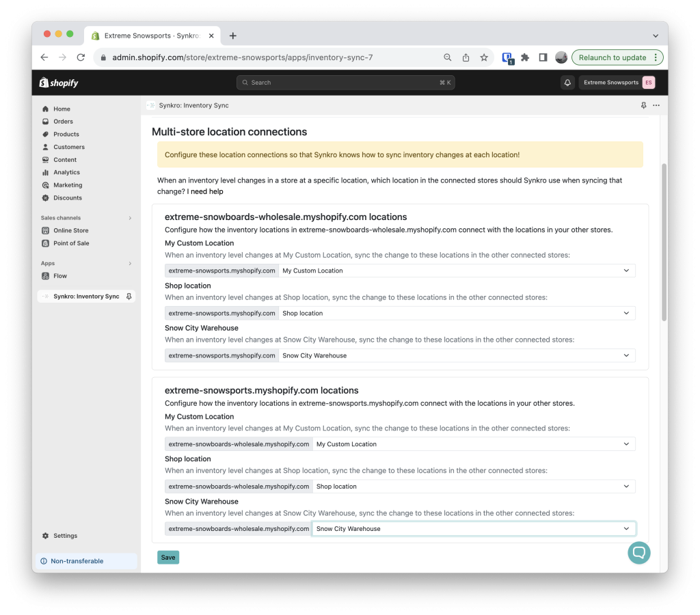
Task: Open Shop location dropdown for extreme-snowboards-wholesale
Action: (474, 487)
